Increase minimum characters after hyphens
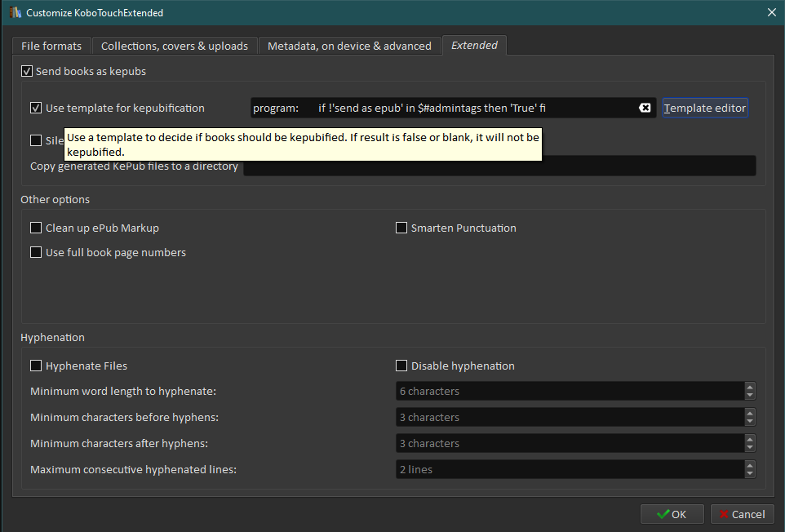Screen dimensions: 785x532 click(750, 440)
